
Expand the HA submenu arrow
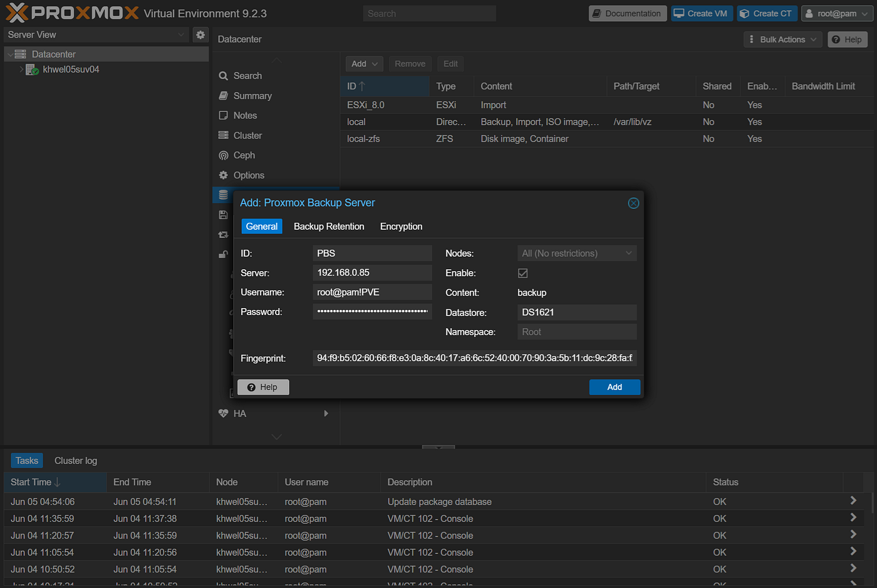point(326,413)
